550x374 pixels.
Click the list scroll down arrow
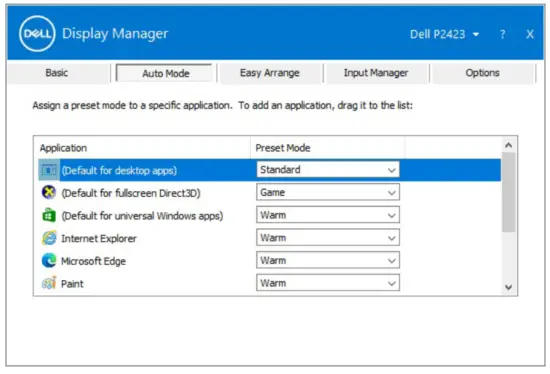(x=509, y=287)
